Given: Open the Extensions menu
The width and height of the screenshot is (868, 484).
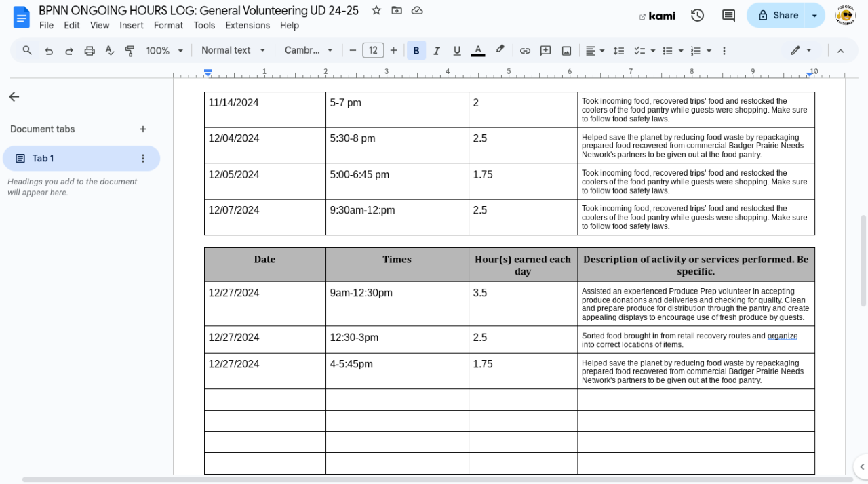Looking at the screenshot, I should coord(248,25).
